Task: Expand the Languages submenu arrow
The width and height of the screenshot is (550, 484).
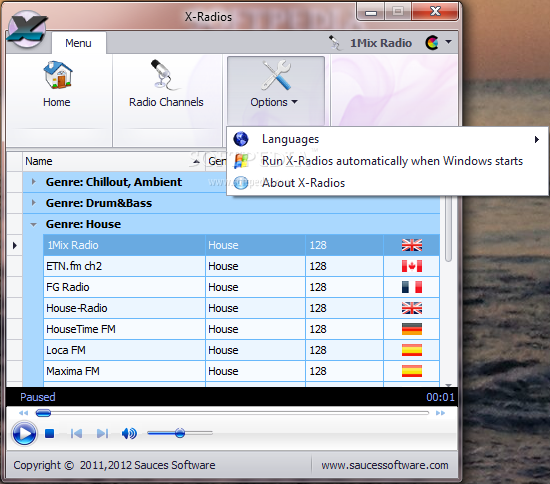Action: pos(537,140)
